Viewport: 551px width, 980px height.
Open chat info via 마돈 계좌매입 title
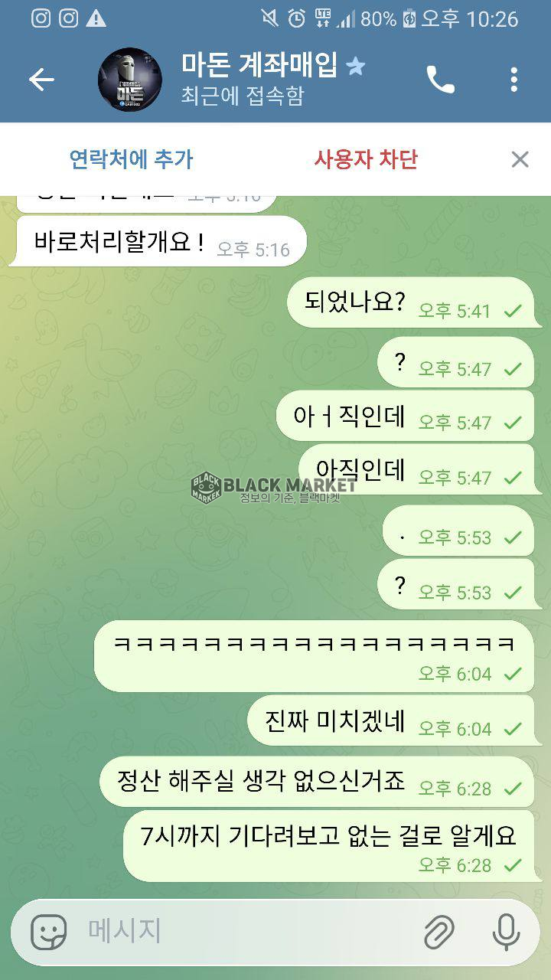point(259,66)
